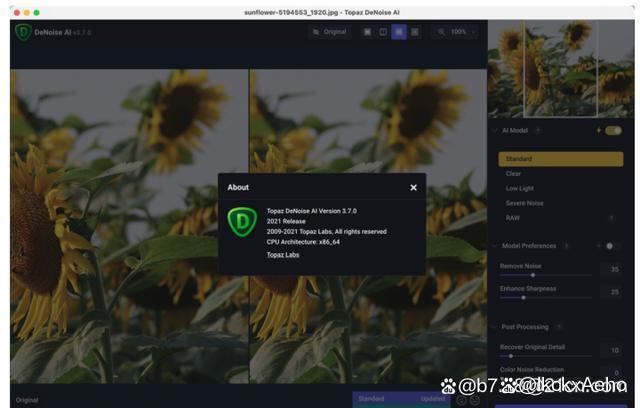640x408 pixels.
Task: Click the Remove Noise label
Action: (520, 266)
